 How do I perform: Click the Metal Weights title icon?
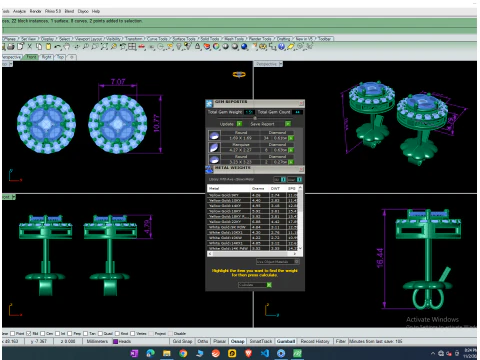point(209,169)
